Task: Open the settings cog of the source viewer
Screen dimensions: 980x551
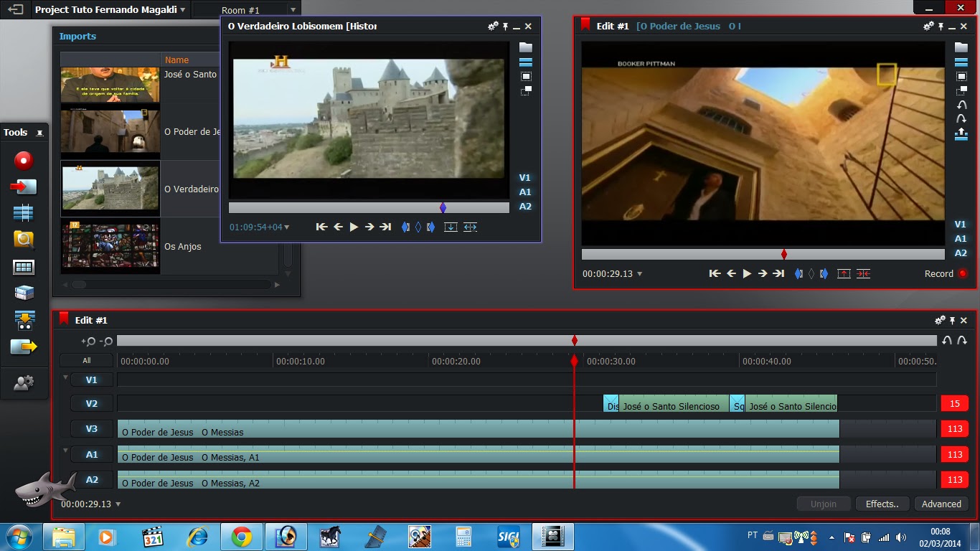Action: [493, 26]
